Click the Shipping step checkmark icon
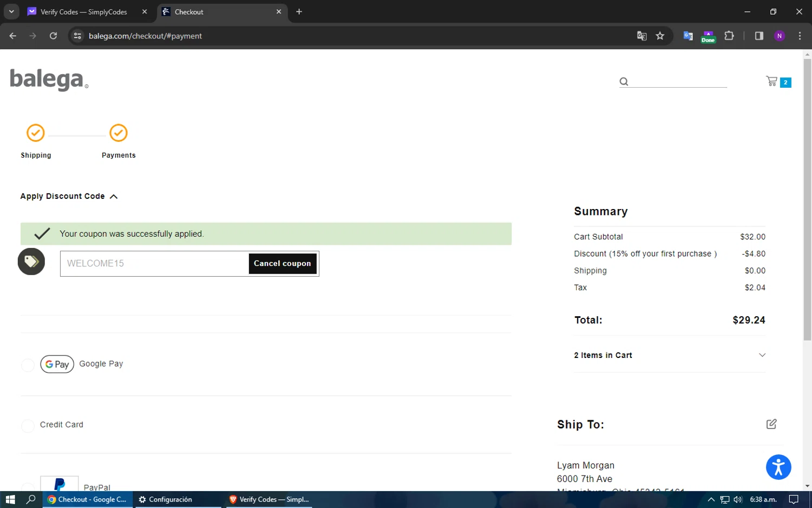812x508 pixels. pos(36,133)
